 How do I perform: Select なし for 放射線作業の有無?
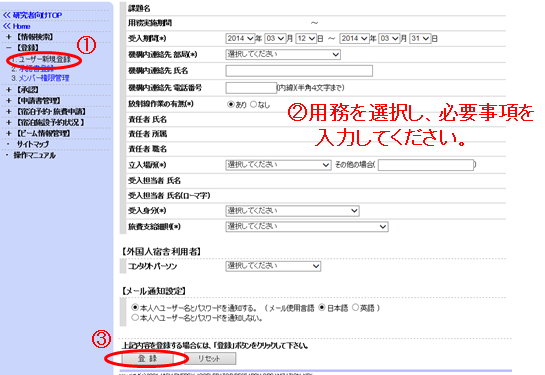pos(253,104)
